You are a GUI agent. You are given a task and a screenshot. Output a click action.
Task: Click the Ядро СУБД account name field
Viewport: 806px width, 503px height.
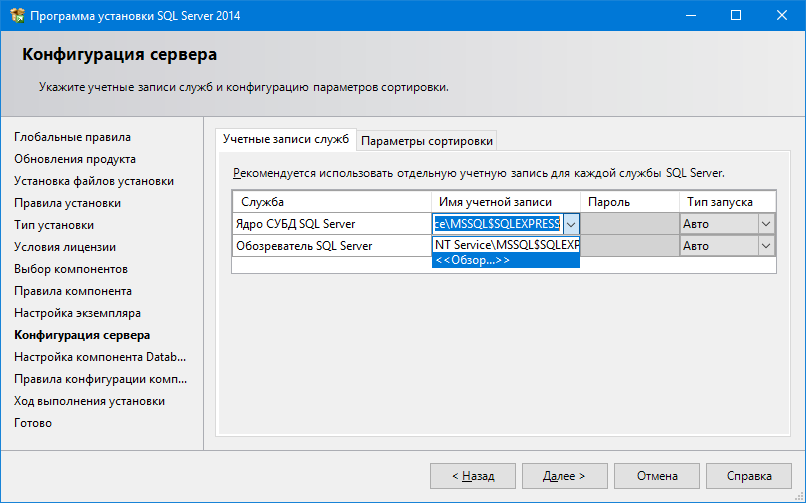[497, 224]
